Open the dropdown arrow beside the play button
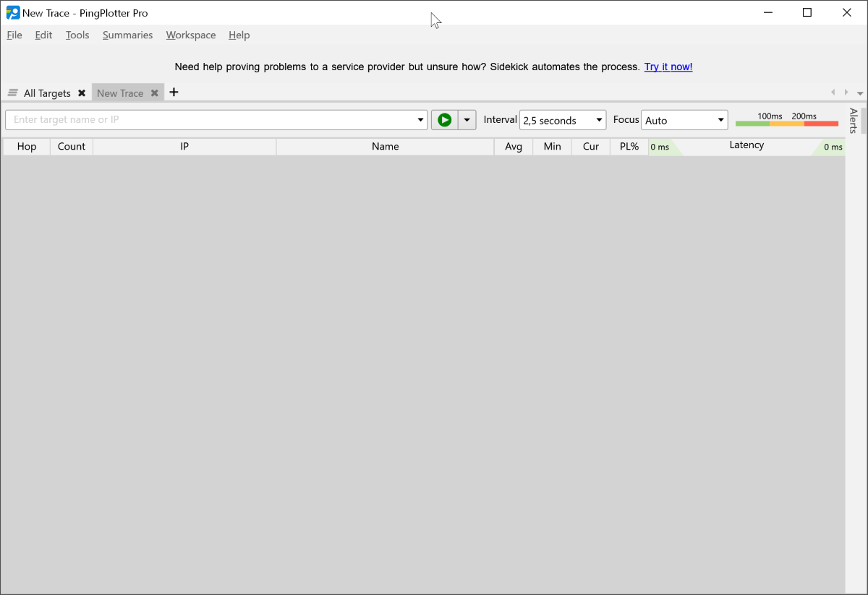The image size is (868, 595). tap(467, 120)
